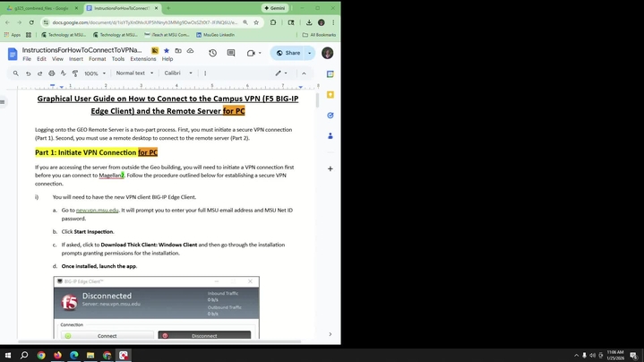This screenshot has width=644, height=362.
Task: Click the Share button
Action: tap(288, 53)
